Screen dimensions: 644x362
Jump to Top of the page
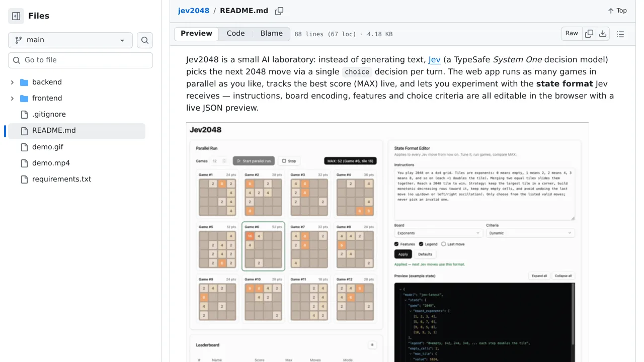[617, 11]
